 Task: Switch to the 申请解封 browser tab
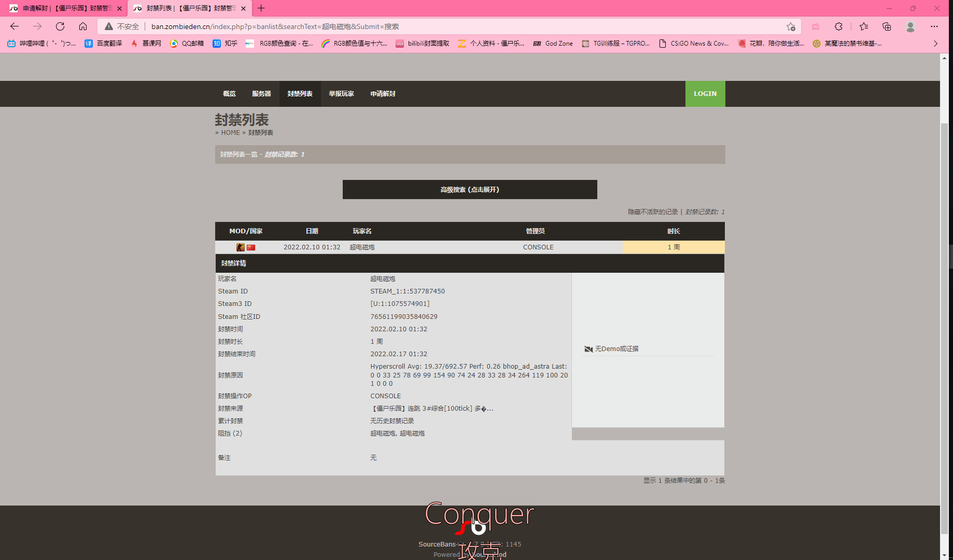click(63, 8)
